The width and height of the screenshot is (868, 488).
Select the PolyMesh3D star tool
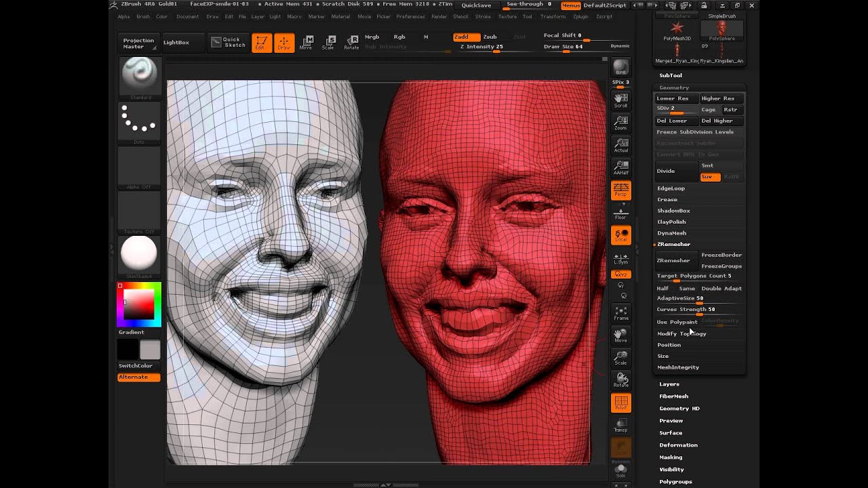677,30
